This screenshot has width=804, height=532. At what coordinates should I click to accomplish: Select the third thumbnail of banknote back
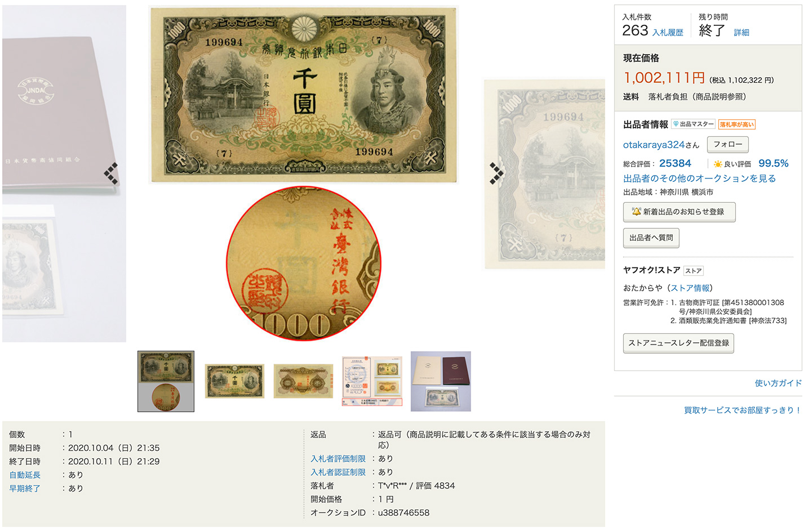(303, 381)
